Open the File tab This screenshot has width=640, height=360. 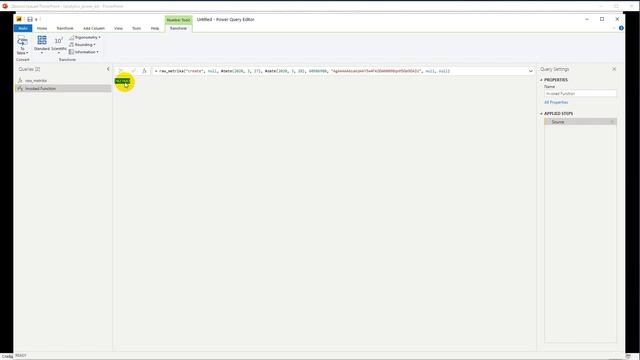tap(23, 28)
